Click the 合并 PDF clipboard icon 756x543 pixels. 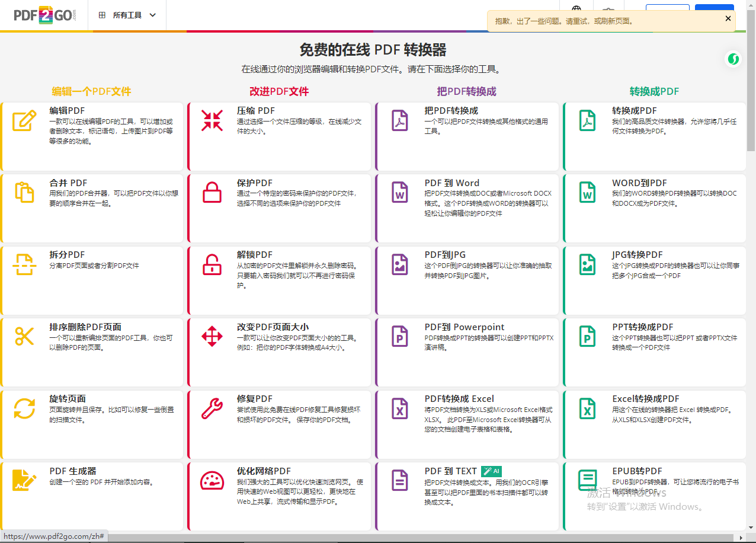[x=24, y=192]
